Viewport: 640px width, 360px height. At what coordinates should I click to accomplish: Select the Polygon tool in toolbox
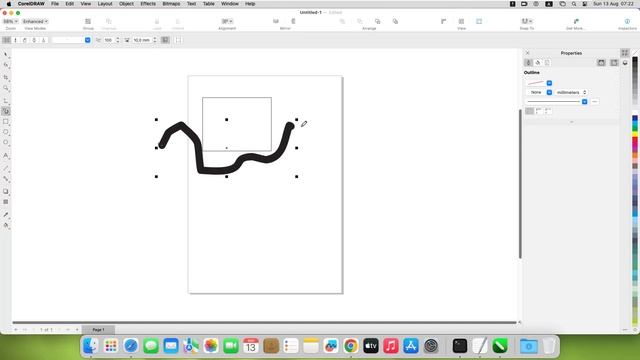pyautogui.click(x=6, y=142)
